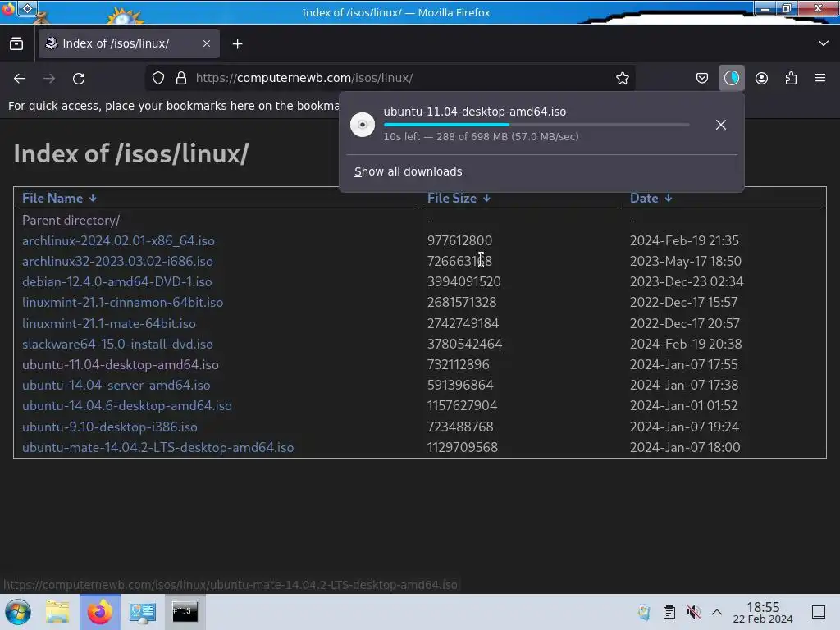Click the site security padlock icon
The width and height of the screenshot is (840, 630).
[x=181, y=78]
